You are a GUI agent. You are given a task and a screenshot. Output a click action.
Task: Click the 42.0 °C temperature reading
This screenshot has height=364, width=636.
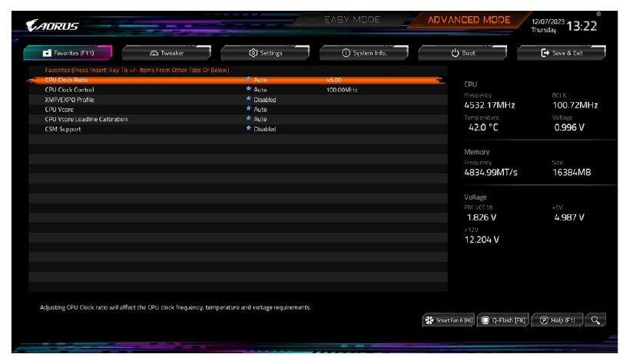click(483, 127)
